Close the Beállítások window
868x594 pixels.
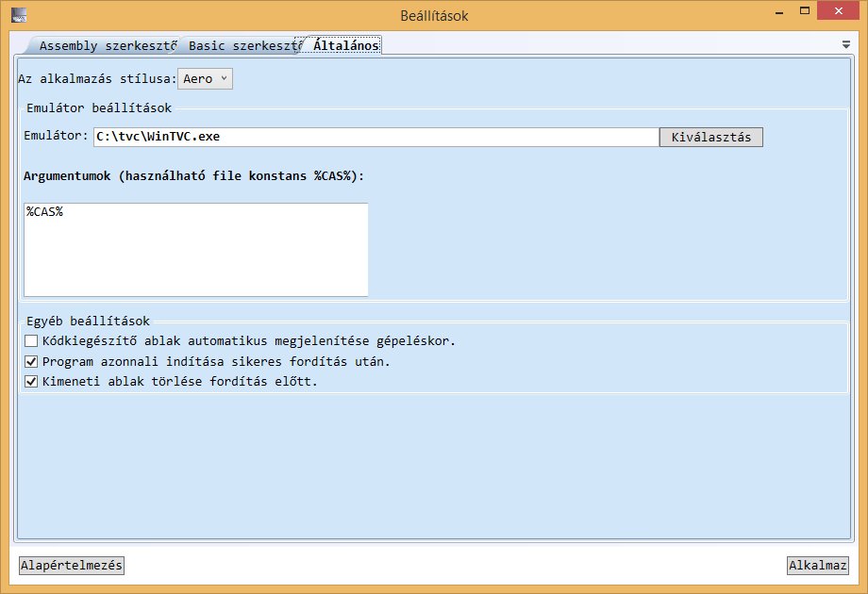click(x=842, y=14)
